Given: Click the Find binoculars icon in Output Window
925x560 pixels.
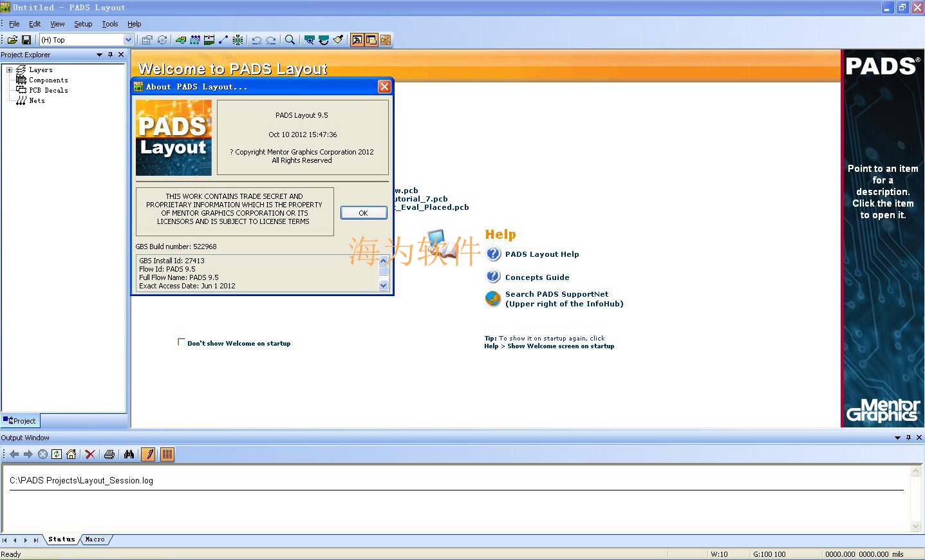Looking at the screenshot, I should click(x=129, y=454).
